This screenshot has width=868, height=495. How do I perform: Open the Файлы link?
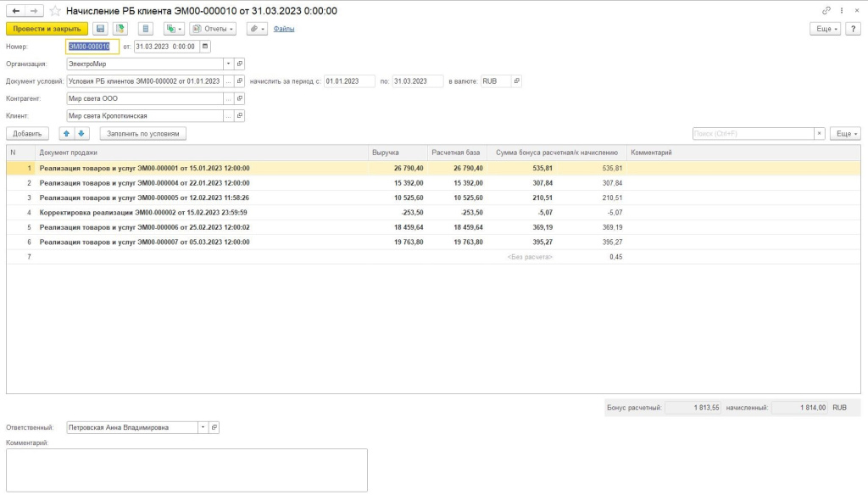(284, 29)
